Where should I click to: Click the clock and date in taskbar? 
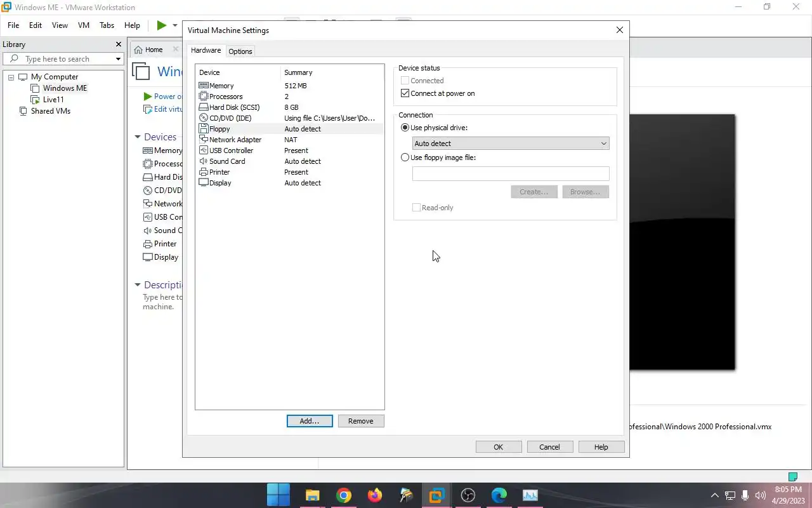(789, 495)
